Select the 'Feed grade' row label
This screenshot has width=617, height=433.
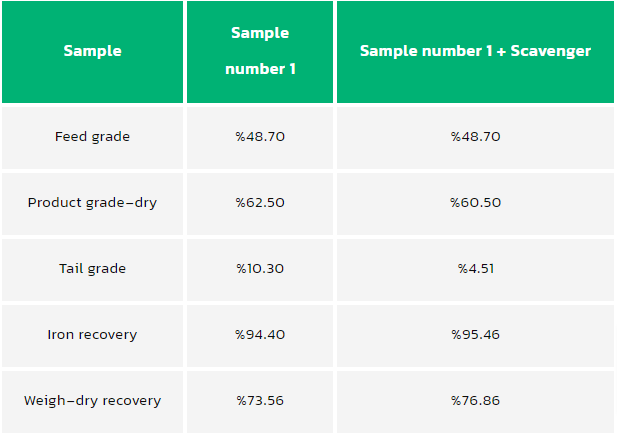point(92,136)
